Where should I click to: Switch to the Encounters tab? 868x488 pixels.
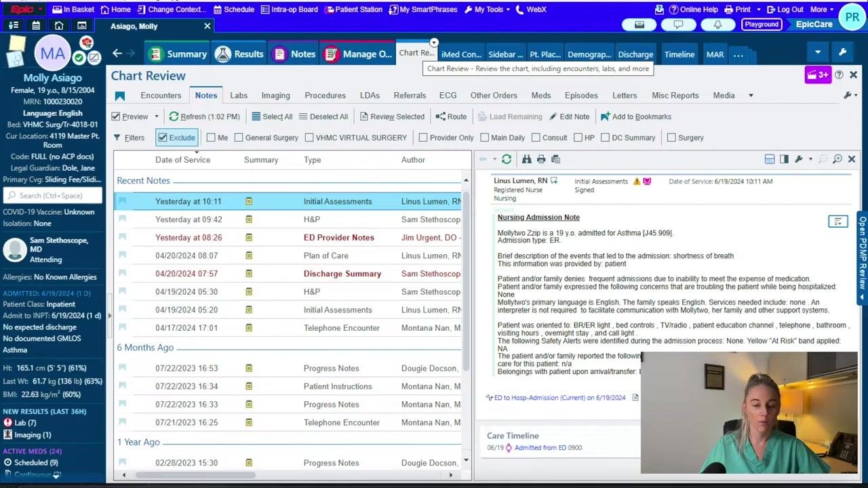[161, 96]
